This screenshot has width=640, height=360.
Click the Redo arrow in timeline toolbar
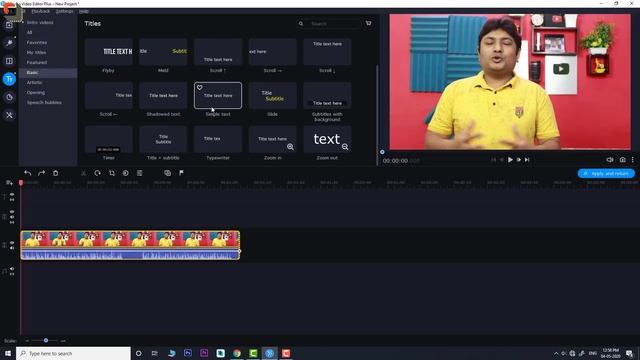point(41,173)
